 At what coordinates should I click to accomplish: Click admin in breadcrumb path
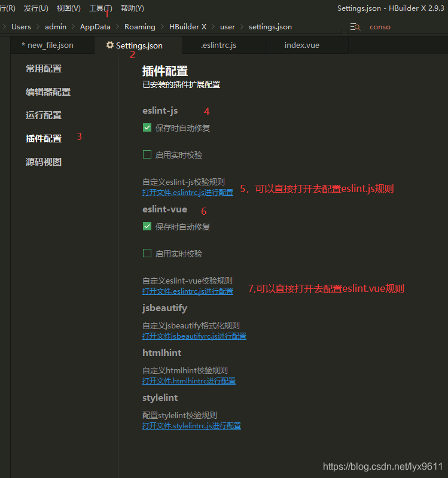(x=56, y=27)
